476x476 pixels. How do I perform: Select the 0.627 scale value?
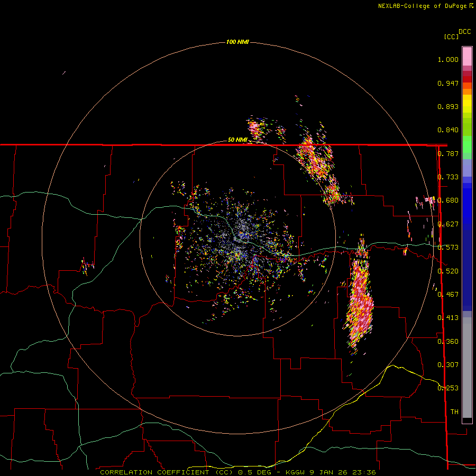coord(448,224)
